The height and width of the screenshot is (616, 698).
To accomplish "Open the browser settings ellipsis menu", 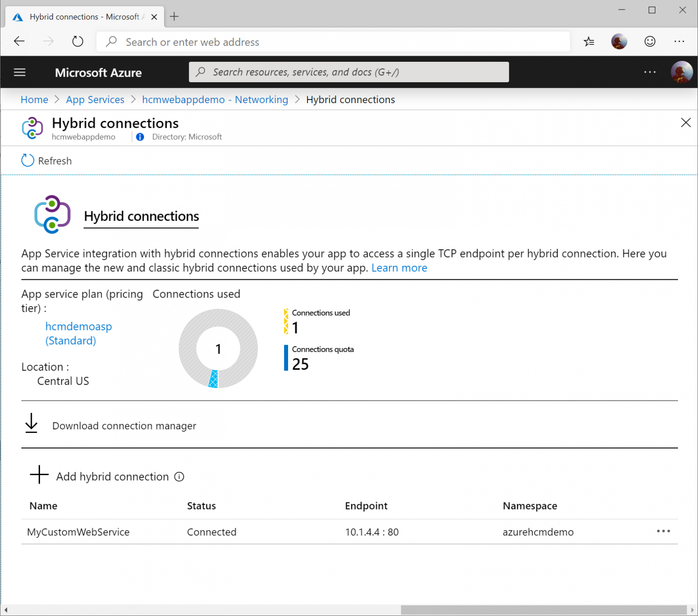I will (x=679, y=41).
